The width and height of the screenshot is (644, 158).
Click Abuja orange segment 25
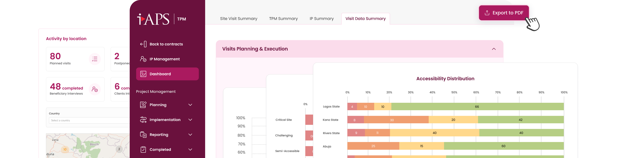(x=373, y=146)
